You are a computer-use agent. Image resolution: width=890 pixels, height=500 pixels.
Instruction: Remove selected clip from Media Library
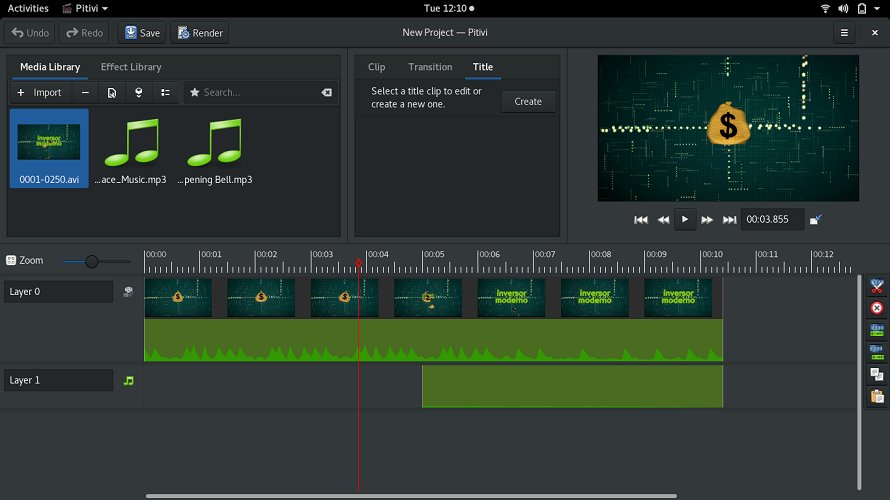[x=85, y=93]
